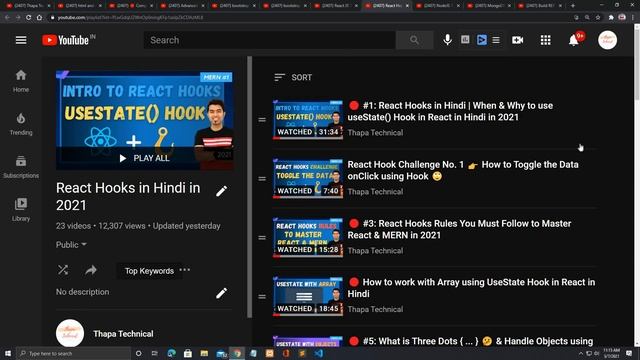This screenshot has height=360, width=640.
Task: Open the browser extensions puzzle icon
Action: click(x=611, y=18)
